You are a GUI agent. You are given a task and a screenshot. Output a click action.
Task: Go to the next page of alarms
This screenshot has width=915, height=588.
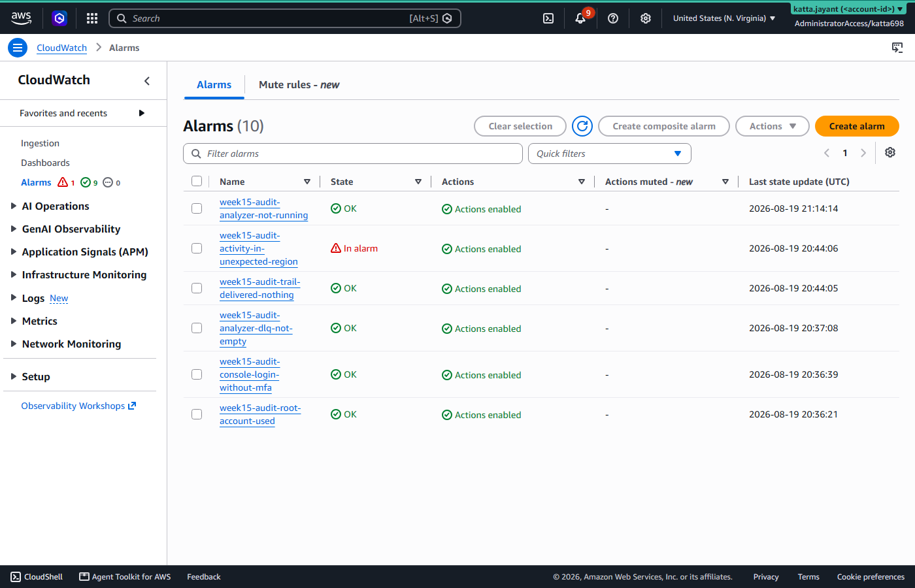(x=863, y=153)
